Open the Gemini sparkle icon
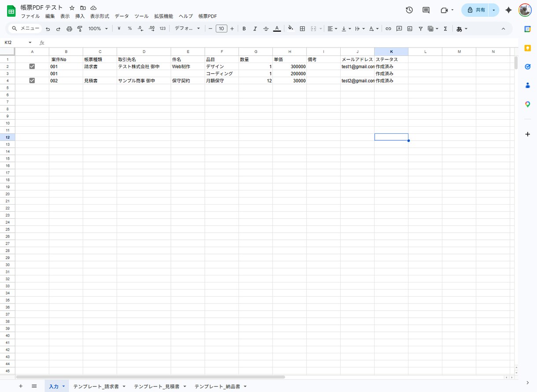 click(x=508, y=10)
